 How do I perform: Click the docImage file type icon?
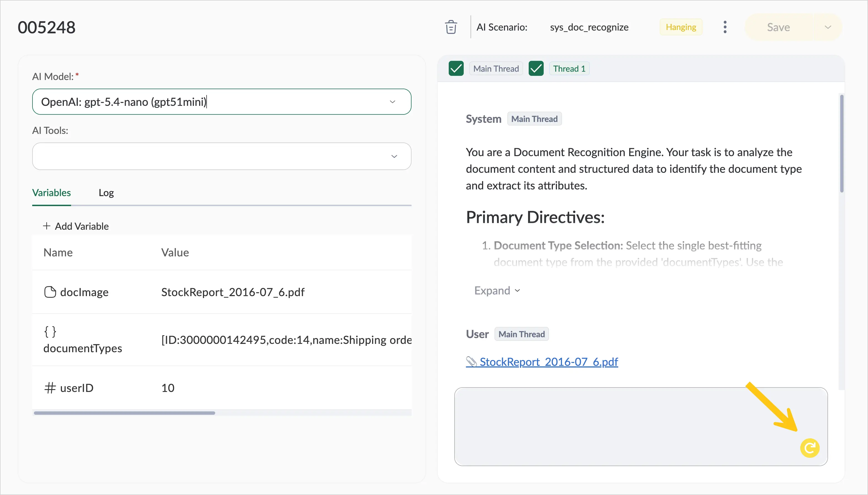50,292
